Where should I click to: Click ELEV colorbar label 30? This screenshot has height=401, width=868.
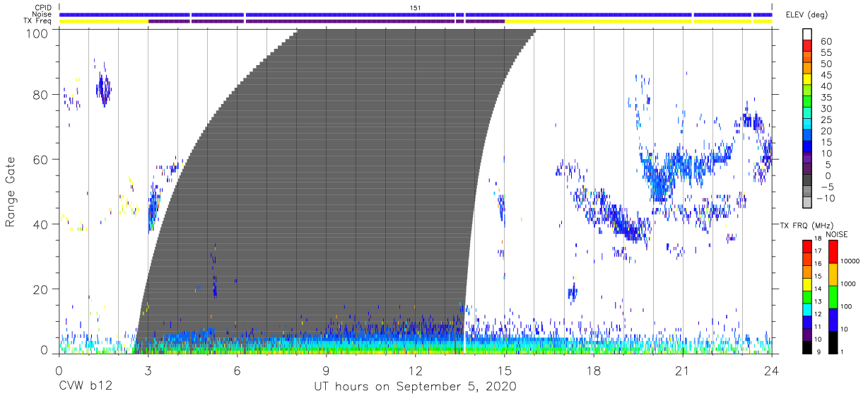coord(825,109)
